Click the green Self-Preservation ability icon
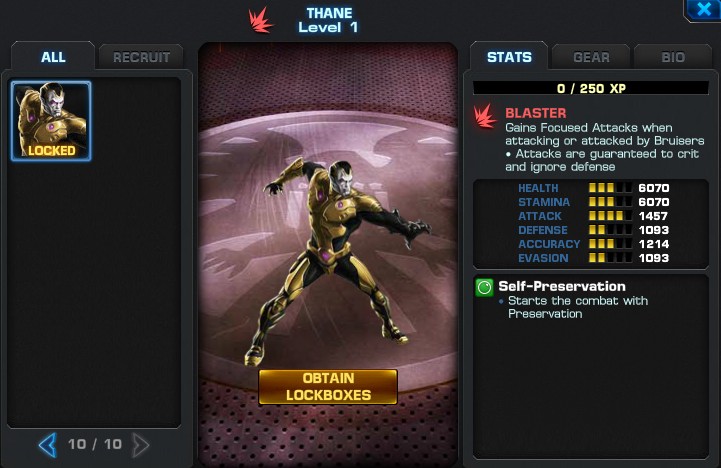721x468 pixels. [x=484, y=287]
